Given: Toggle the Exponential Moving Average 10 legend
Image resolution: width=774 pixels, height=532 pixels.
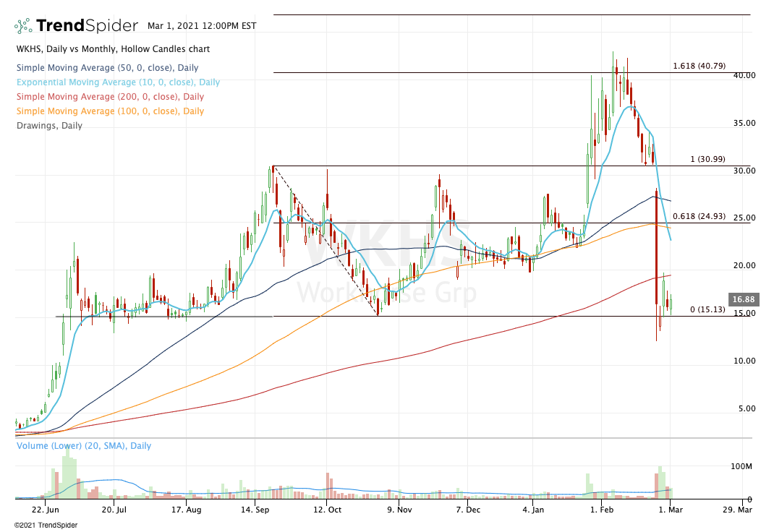Looking at the screenshot, I should click(x=117, y=82).
